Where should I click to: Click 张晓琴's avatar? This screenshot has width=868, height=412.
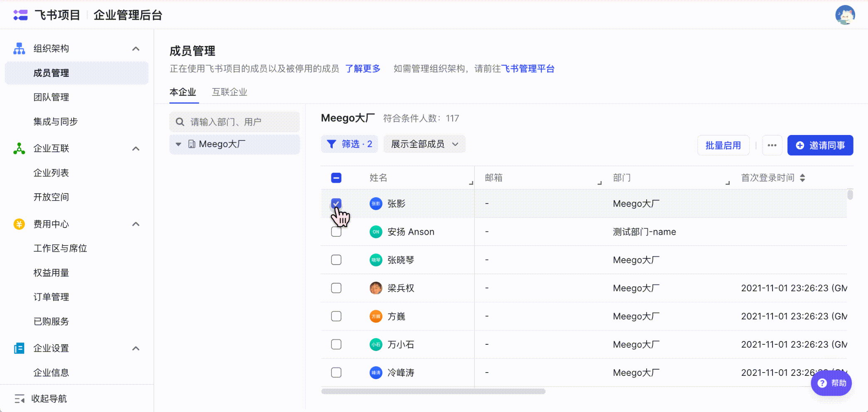coord(376,260)
